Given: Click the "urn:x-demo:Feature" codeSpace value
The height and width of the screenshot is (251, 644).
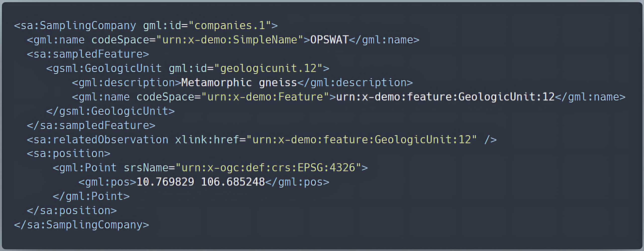Looking at the screenshot, I should (265, 97).
